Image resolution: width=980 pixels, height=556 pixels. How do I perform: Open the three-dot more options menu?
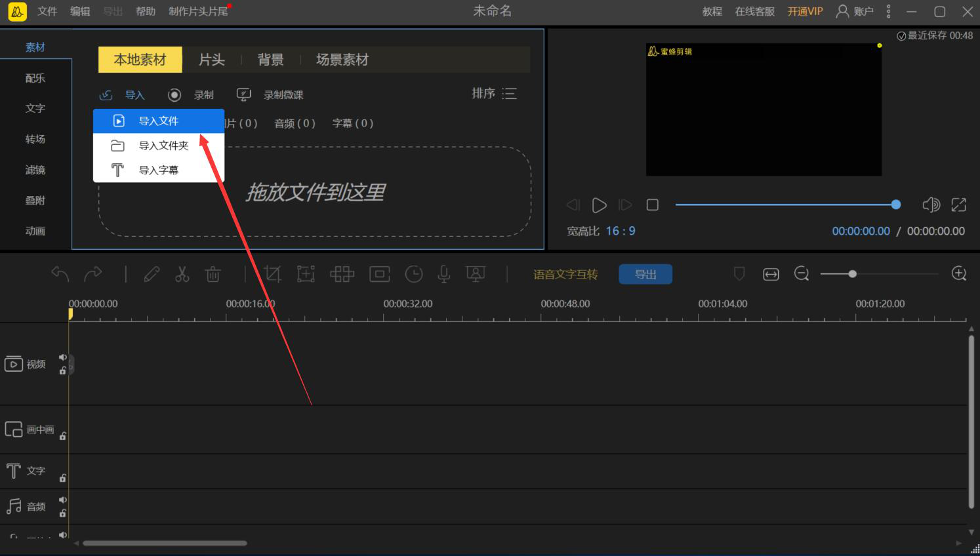click(889, 11)
